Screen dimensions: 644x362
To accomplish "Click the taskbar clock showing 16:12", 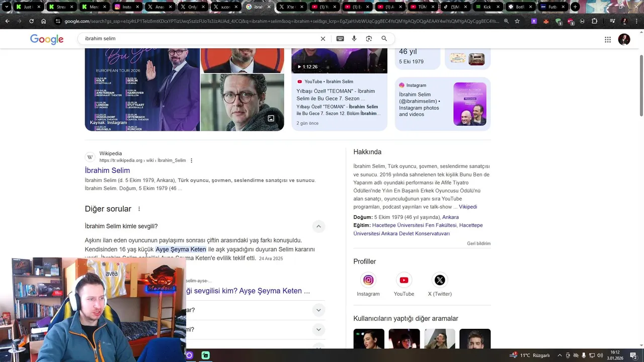I will (x=615, y=355).
